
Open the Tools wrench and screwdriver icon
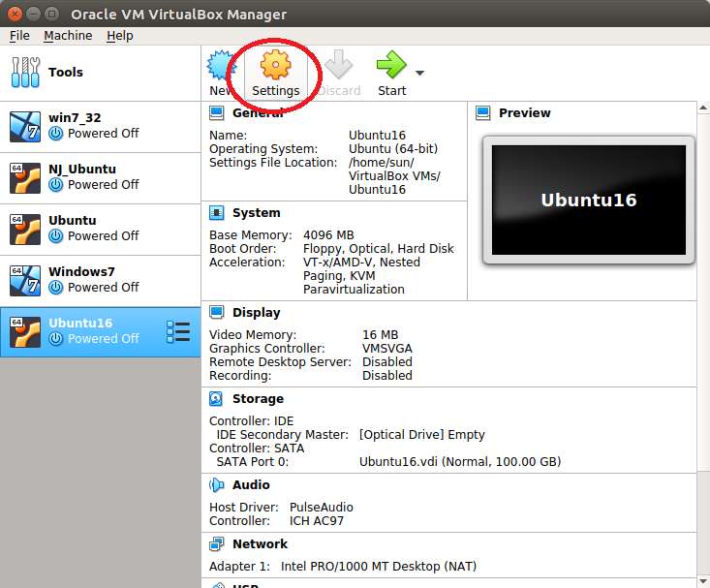coord(25,72)
